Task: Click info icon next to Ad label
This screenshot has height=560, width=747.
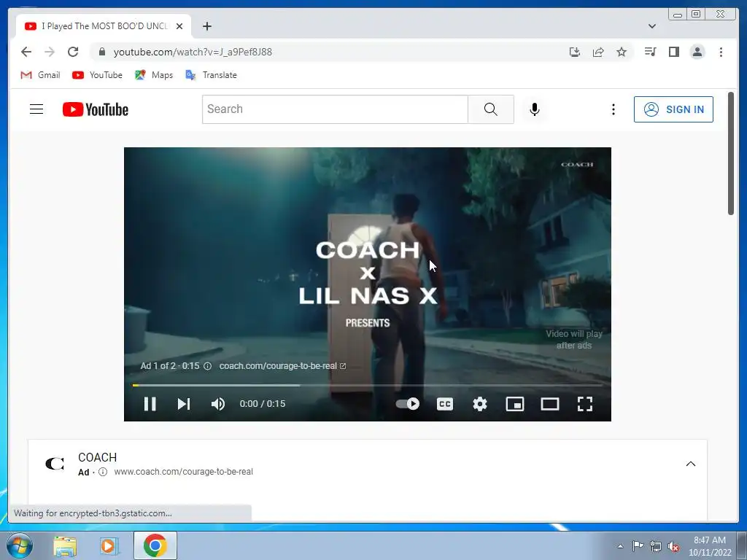Action: click(102, 472)
